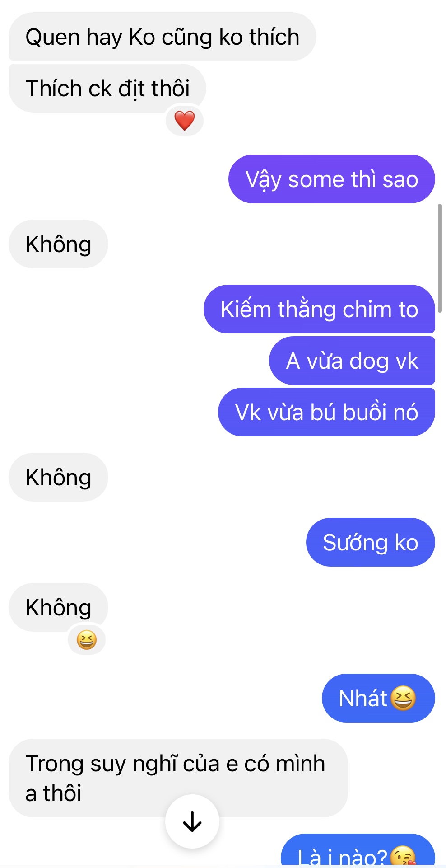Viewport: 446px width, 868px height.
Task: Tap the kiss emoji in 'Là j nào?' message
Action: [402, 856]
